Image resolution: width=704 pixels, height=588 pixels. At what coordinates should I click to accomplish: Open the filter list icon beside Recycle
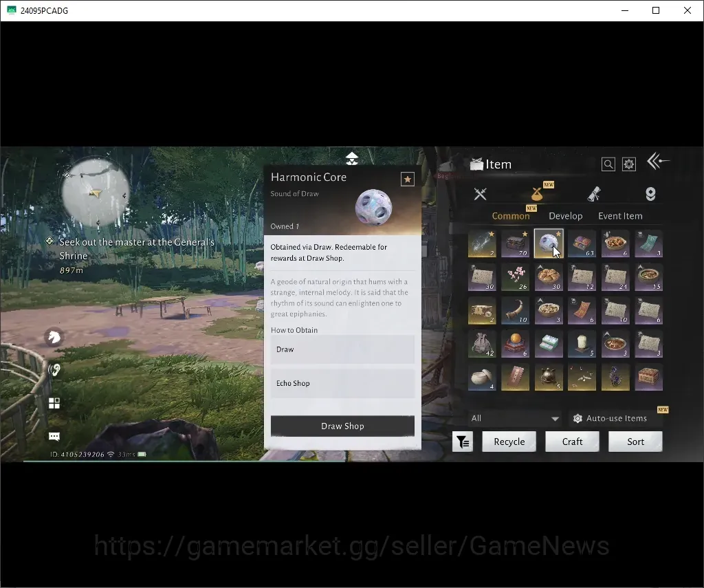(463, 442)
